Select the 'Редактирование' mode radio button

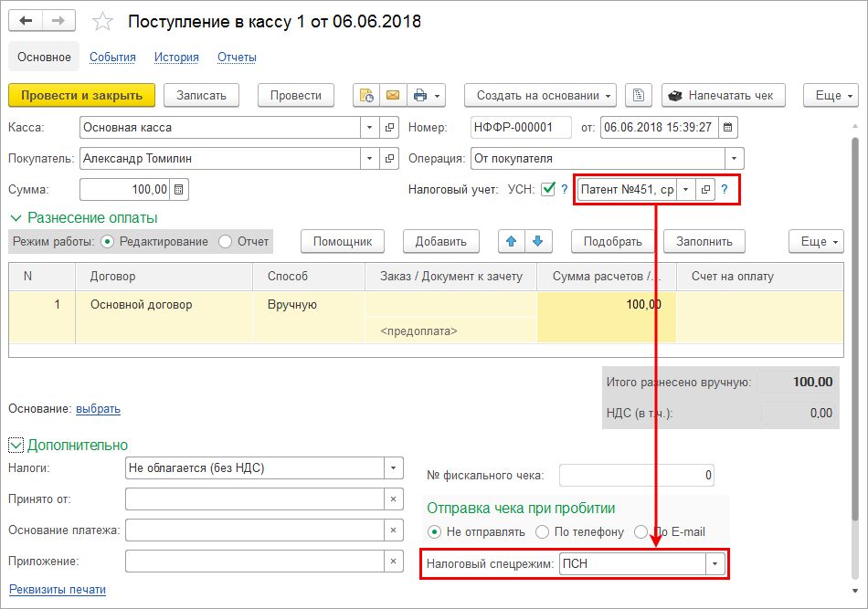click(x=108, y=242)
